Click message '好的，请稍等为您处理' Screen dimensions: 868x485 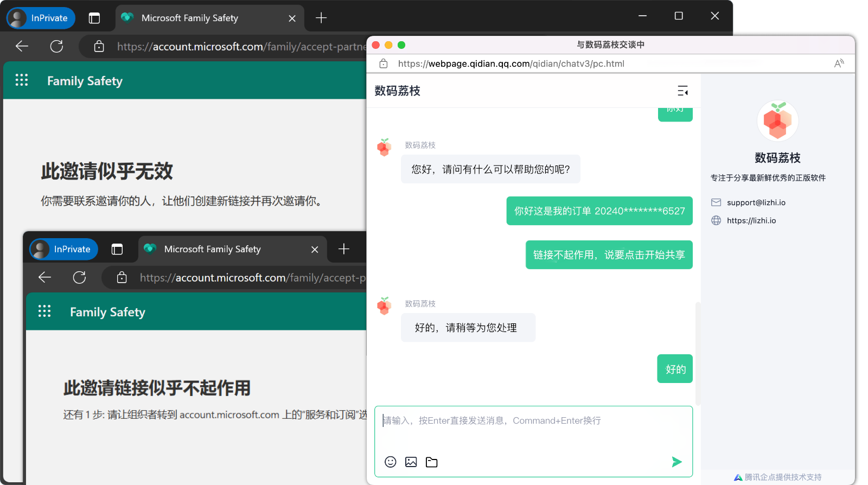pos(468,328)
